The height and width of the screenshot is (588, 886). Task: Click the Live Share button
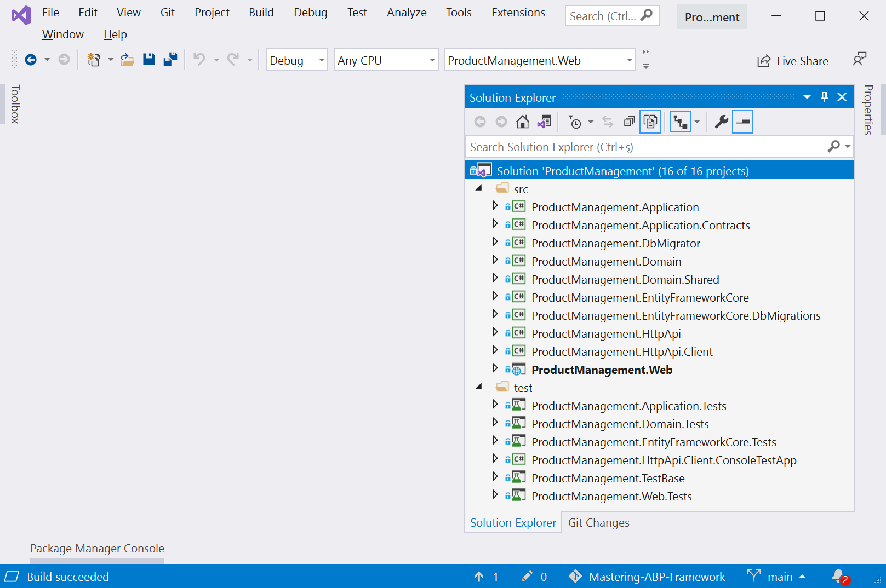pyautogui.click(x=793, y=61)
